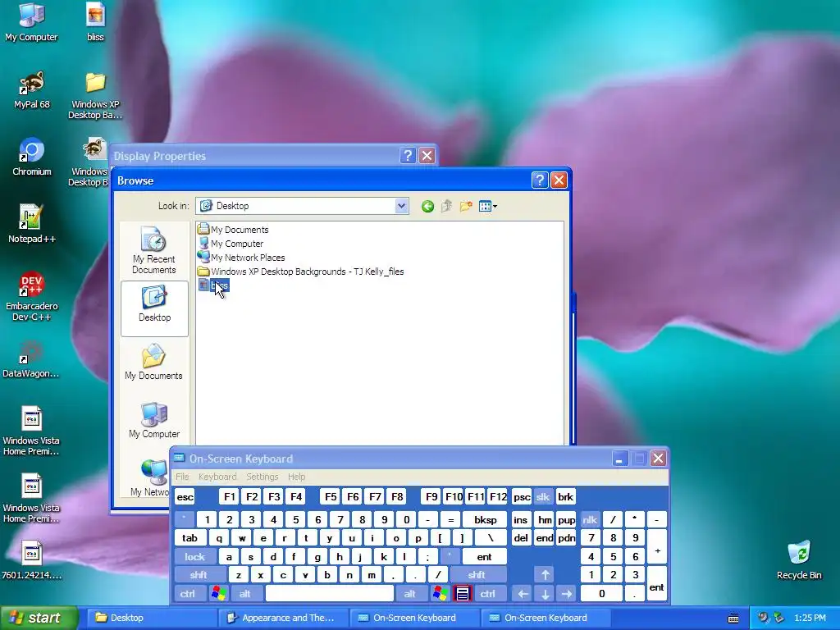Open Windows XP Desktop Ba... folder on desktop
Viewport: 840px width, 630px height.
(x=95, y=95)
